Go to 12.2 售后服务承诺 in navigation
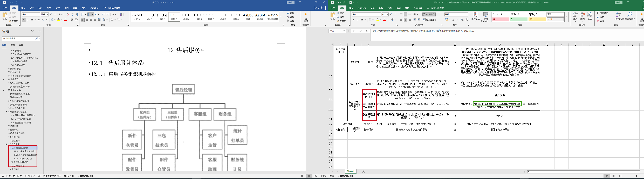 point(19,162)
